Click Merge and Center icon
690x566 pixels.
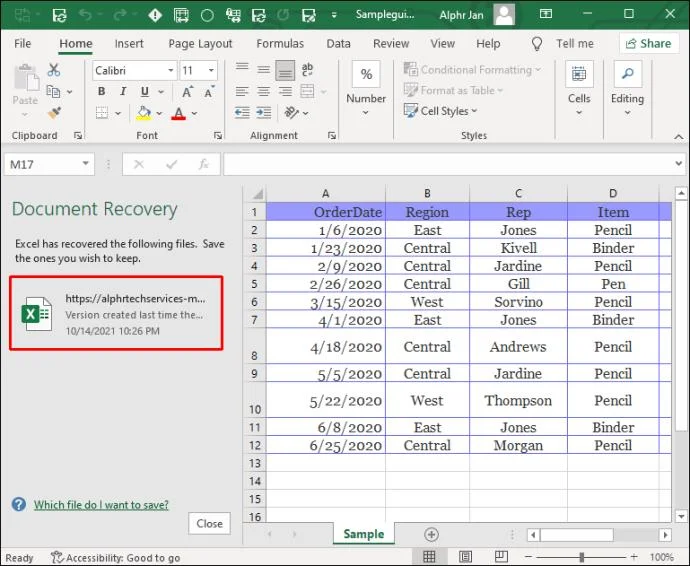coord(307,92)
